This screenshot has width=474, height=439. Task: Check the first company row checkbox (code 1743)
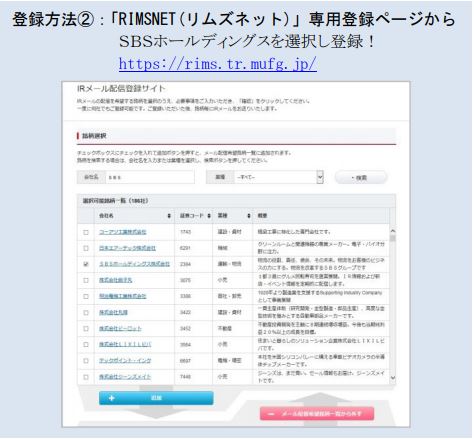point(86,232)
